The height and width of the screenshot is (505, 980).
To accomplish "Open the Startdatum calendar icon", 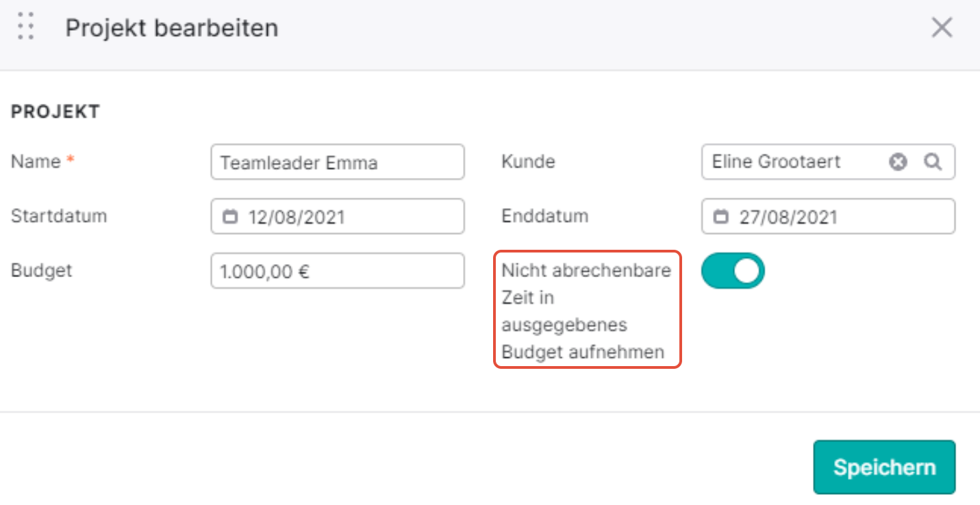I will pyautogui.click(x=231, y=217).
